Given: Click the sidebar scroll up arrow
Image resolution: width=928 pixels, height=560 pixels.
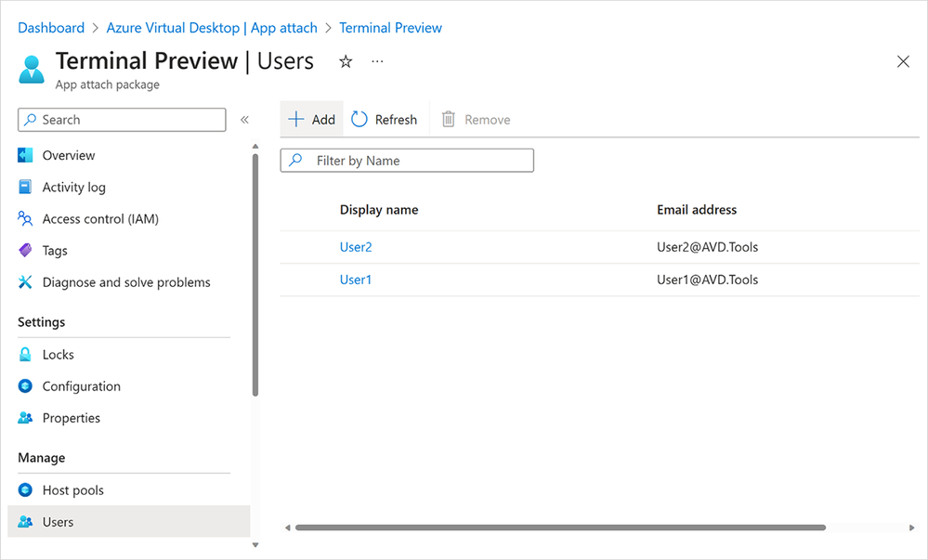Looking at the screenshot, I should pos(255,146).
